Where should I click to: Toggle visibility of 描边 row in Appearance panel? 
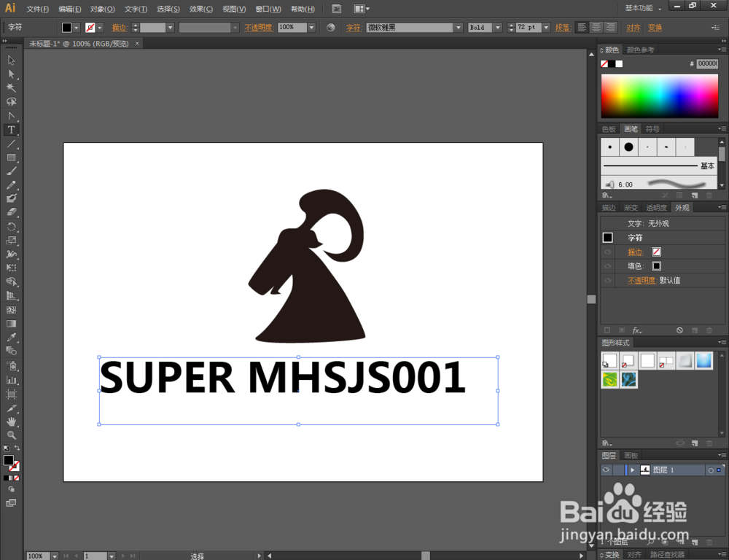point(608,252)
